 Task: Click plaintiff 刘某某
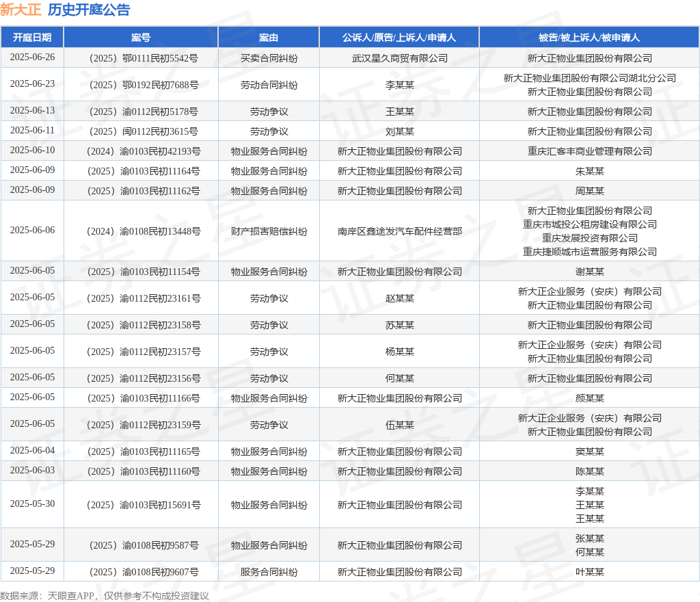click(x=399, y=131)
